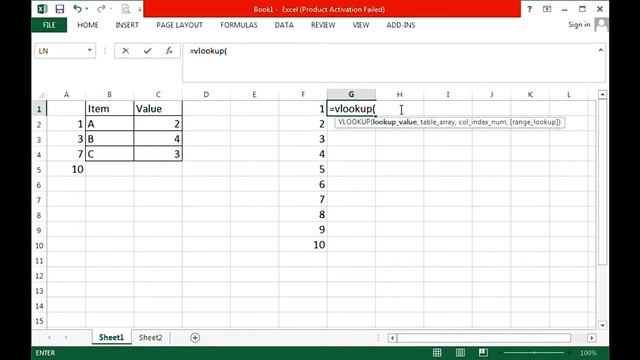Expand the Name Box dropdown

[89, 51]
